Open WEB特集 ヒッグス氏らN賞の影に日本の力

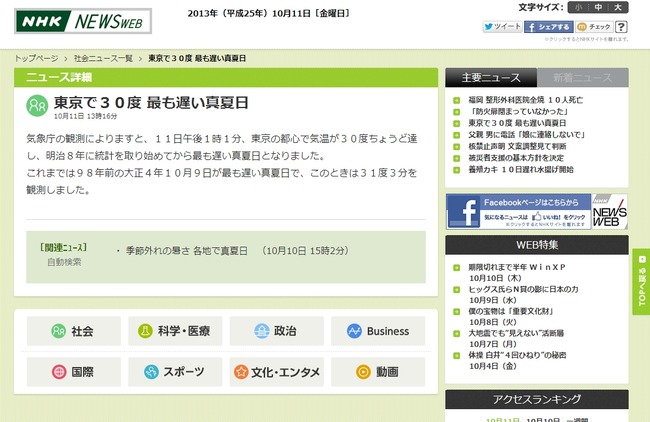(x=523, y=289)
